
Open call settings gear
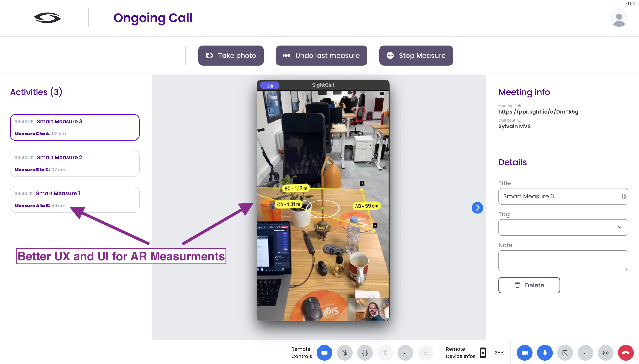click(x=605, y=353)
